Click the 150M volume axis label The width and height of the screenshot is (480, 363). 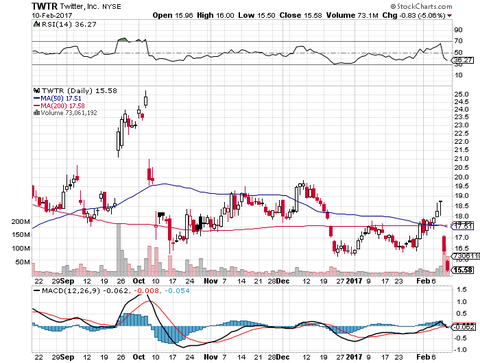pyautogui.click(x=21, y=235)
